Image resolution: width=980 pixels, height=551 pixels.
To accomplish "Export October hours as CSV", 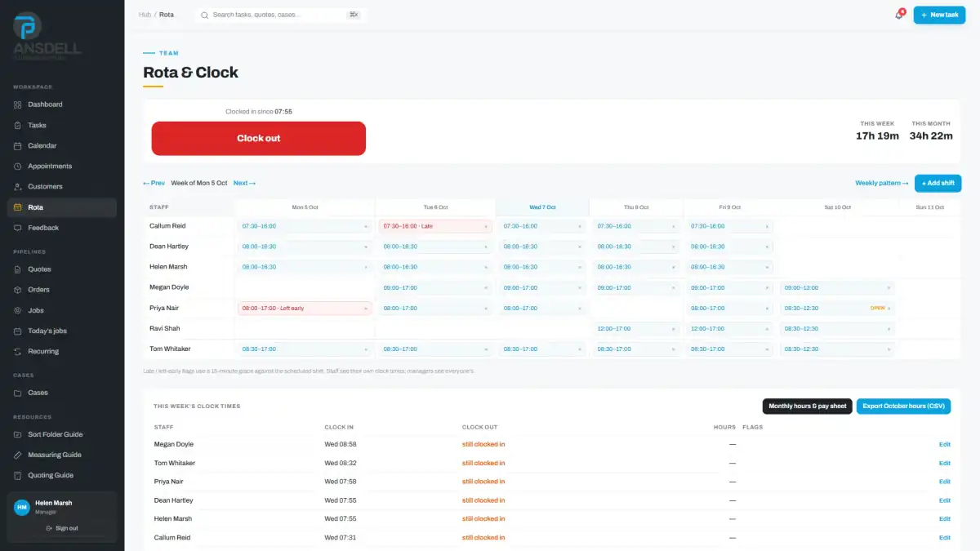I will (904, 407).
